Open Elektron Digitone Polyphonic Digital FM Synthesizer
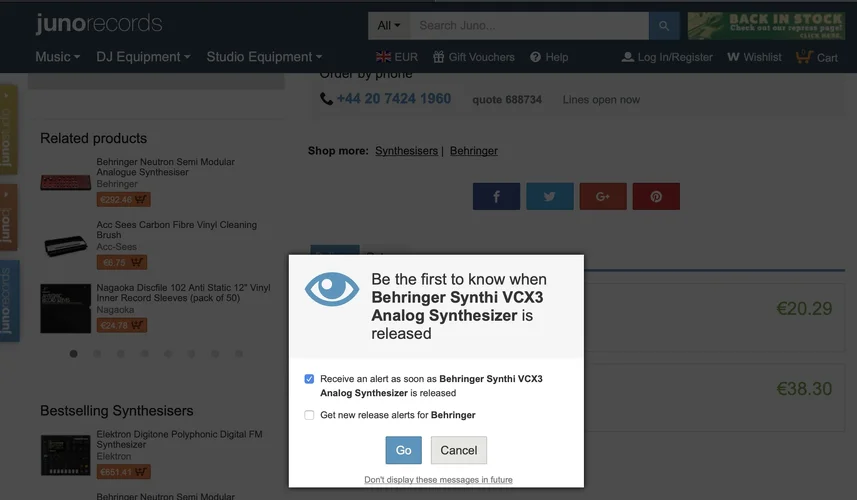The width and height of the screenshot is (857, 500). pyautogui.click(x=179, y=439)
